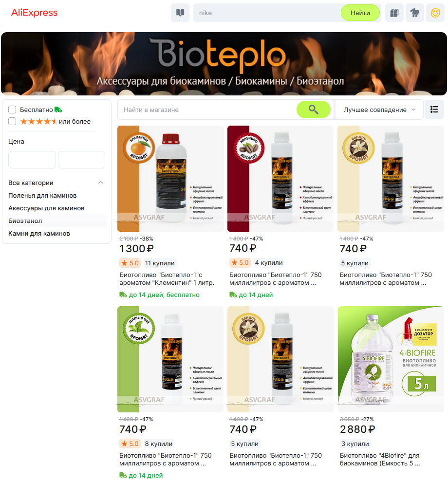Open the catalog book icon
448x482 pixels.
pos(180,13)
